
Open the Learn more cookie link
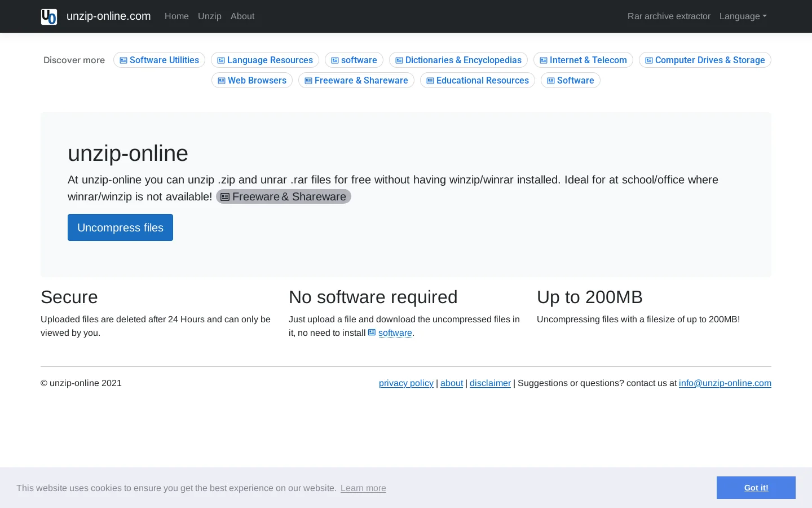tap(363, 488)
